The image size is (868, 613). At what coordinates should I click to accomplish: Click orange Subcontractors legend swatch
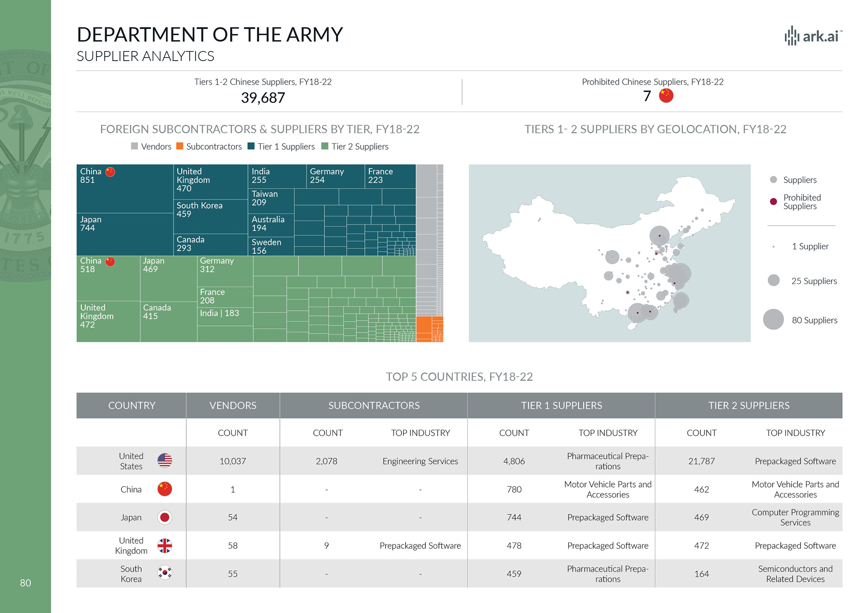point(179,146)
